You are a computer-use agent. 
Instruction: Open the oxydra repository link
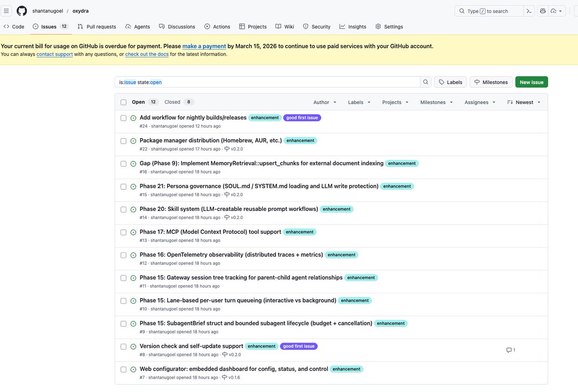(x=80, y=11)
